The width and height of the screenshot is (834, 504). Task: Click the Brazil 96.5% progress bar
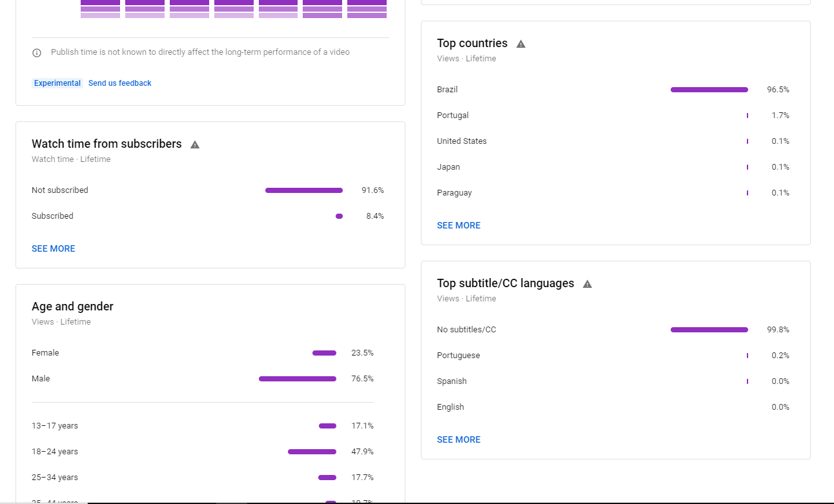[x=709, y=90]
